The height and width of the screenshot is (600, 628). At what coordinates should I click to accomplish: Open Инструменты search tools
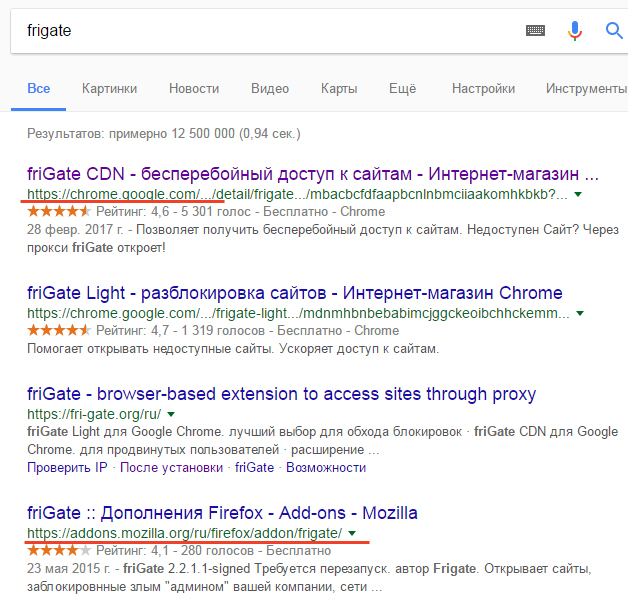[x=586, y=89]
